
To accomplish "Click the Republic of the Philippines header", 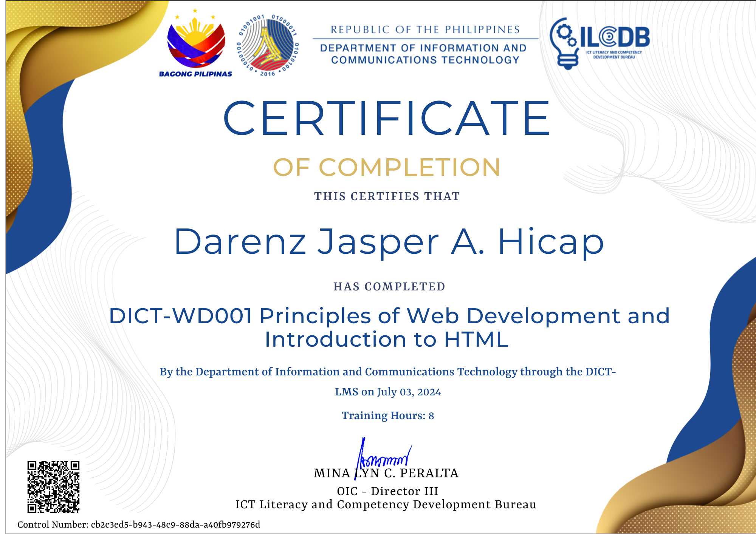I will pos(425,29).
